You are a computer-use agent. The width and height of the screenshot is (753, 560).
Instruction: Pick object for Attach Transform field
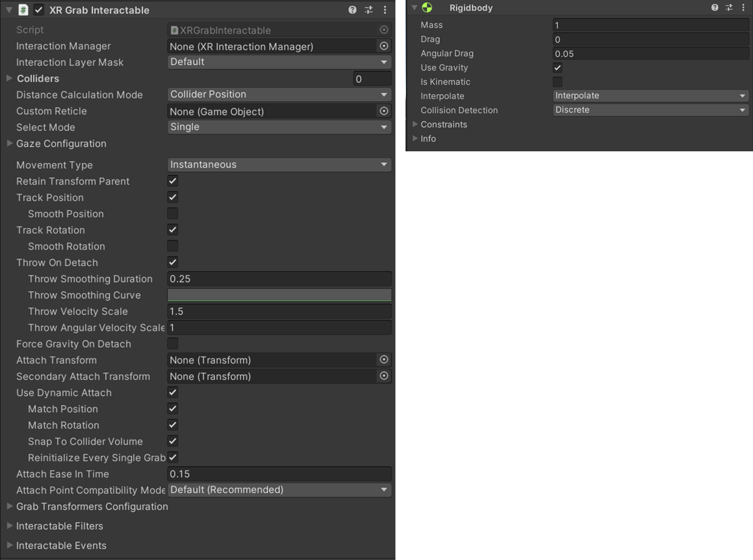coord(384,359)
